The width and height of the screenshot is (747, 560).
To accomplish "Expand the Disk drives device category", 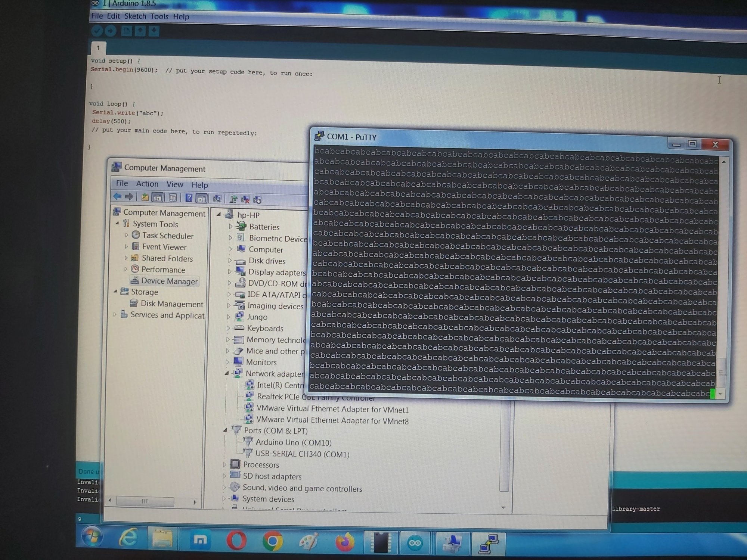I will pyautogui.click(x=230, y=260).
